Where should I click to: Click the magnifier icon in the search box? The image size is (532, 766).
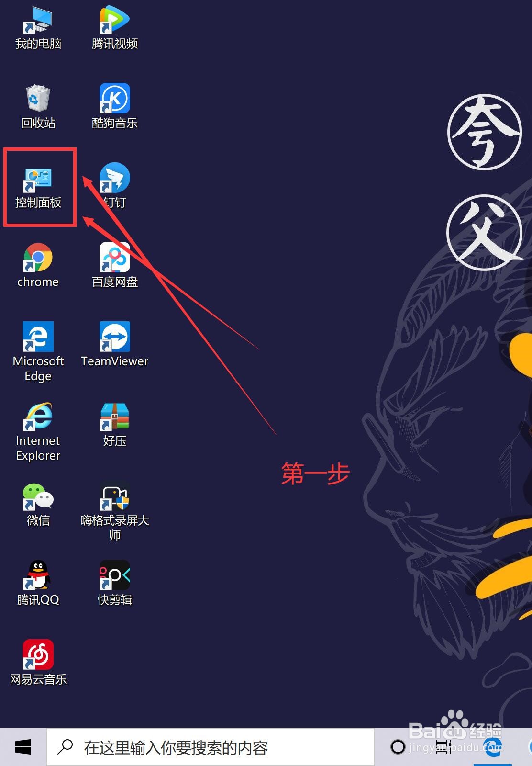(65, 747)
